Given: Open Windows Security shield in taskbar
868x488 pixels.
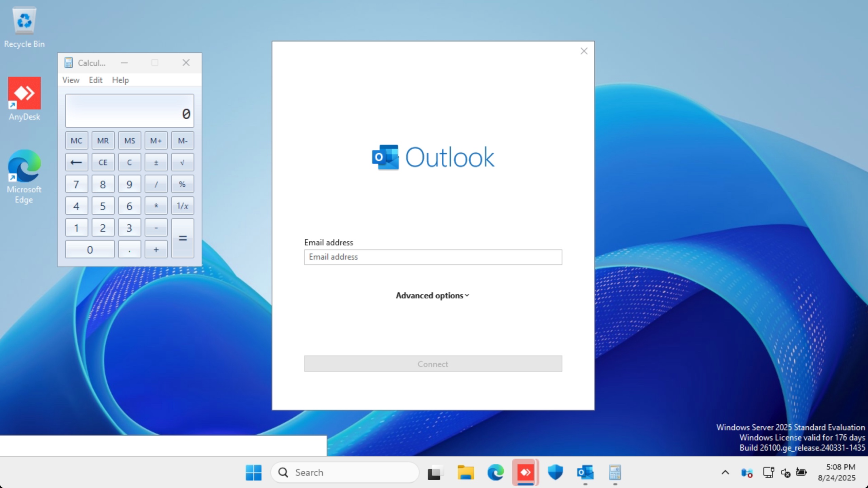Looking at the screenshot, I should (x=555, y=472).
